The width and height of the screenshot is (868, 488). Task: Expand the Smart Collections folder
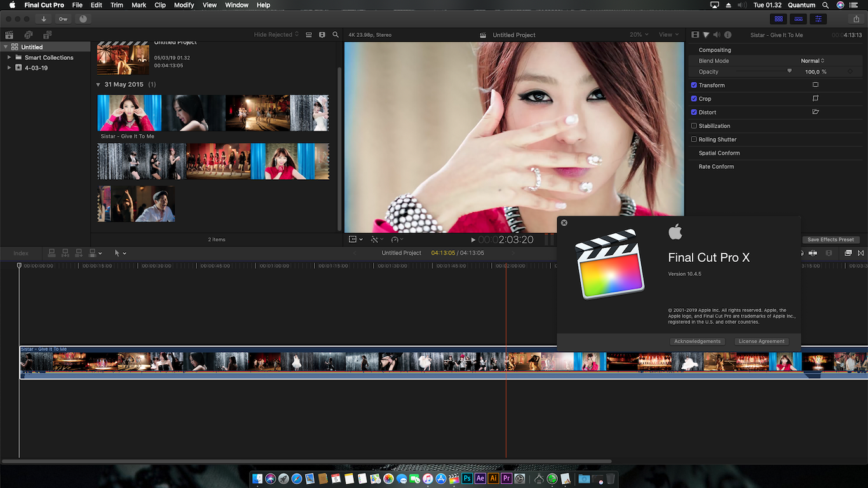pos(10,57)
